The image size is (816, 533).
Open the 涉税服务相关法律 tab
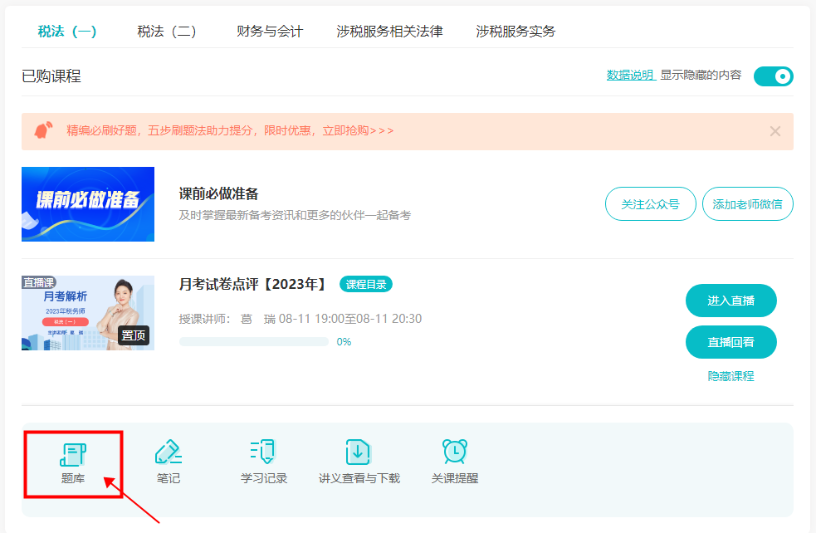tap(390, 31)
